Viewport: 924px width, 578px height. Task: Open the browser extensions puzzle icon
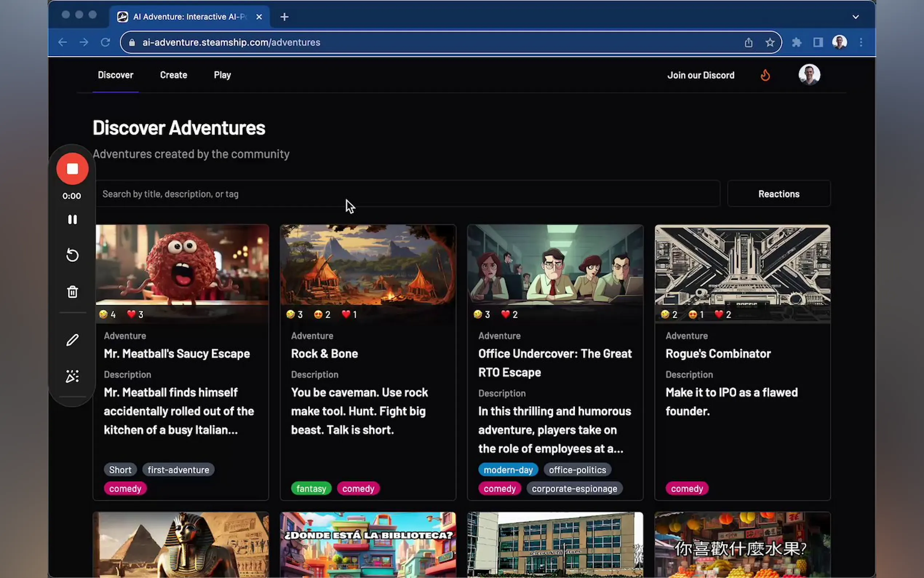pos(796,43)
